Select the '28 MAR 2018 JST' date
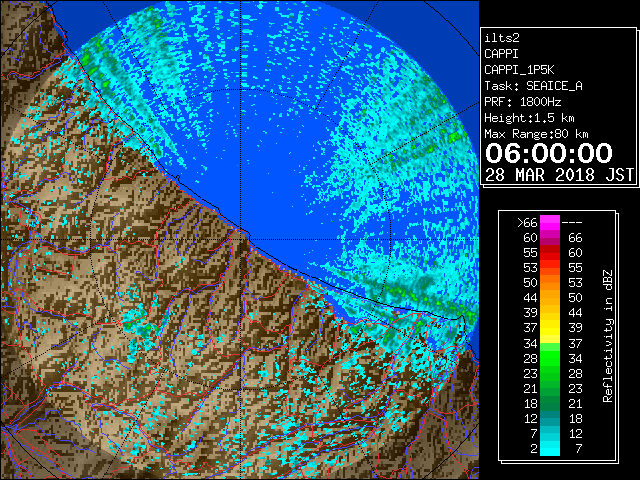640x480 pixels. [x=560, y=175]
